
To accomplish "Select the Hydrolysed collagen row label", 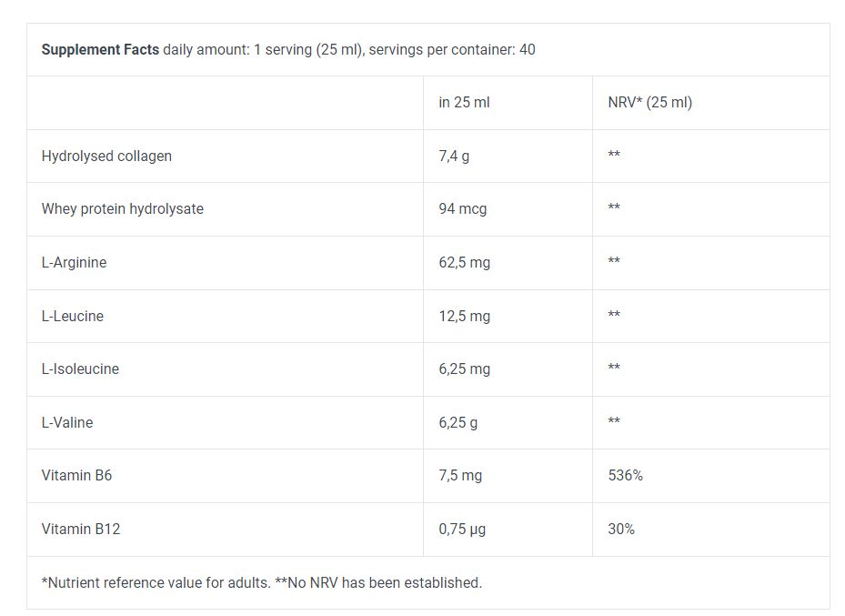I will coord(106,156).
